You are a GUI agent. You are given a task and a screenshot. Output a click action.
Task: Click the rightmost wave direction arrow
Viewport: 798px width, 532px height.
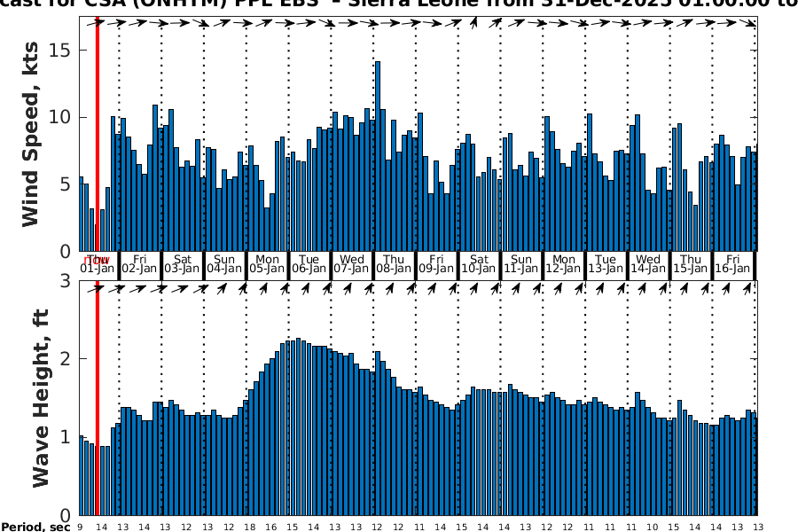click(x=751, y=288)
